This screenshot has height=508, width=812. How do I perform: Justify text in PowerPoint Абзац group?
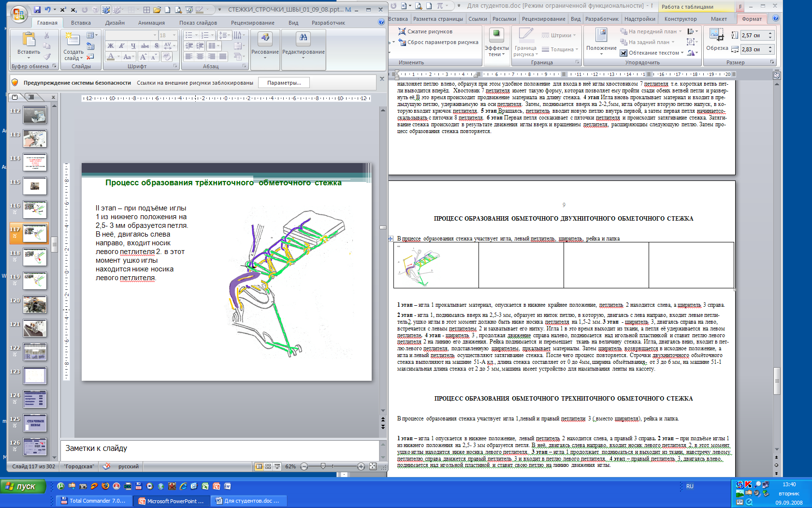(223, 57)
